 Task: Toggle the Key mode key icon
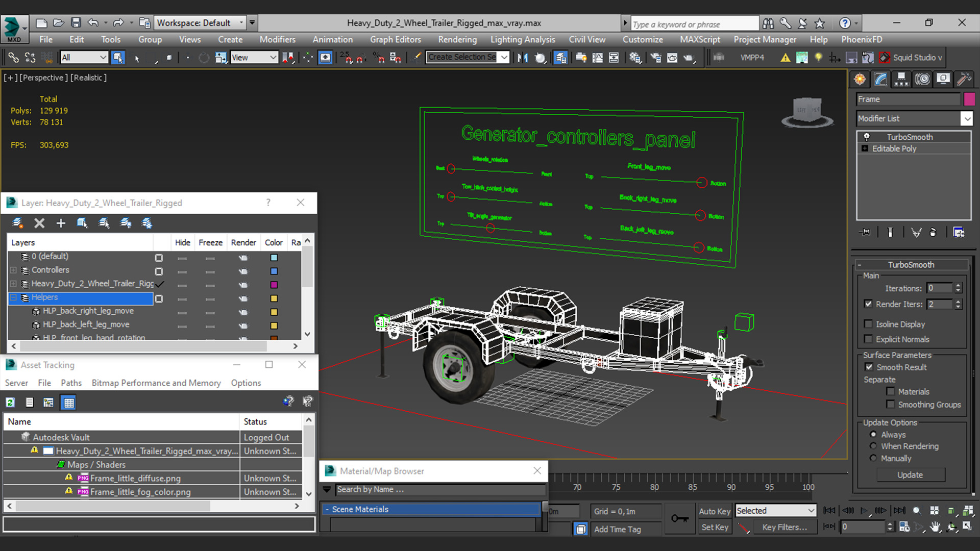click(679, 518)
